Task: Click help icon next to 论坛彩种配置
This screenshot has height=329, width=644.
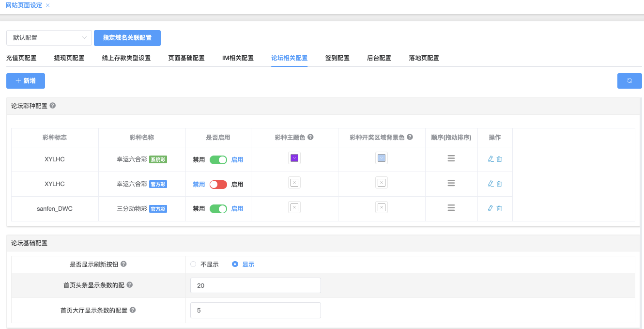Action: [x=53, y=105]
